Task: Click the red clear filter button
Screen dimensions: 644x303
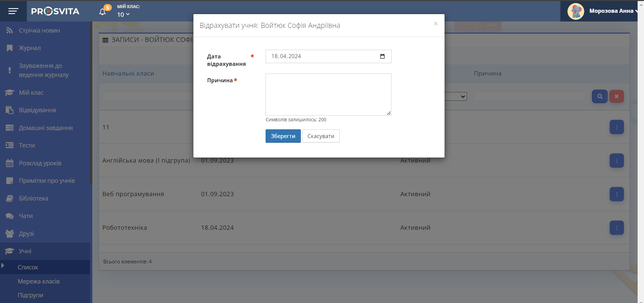Action: coord(616,96)
